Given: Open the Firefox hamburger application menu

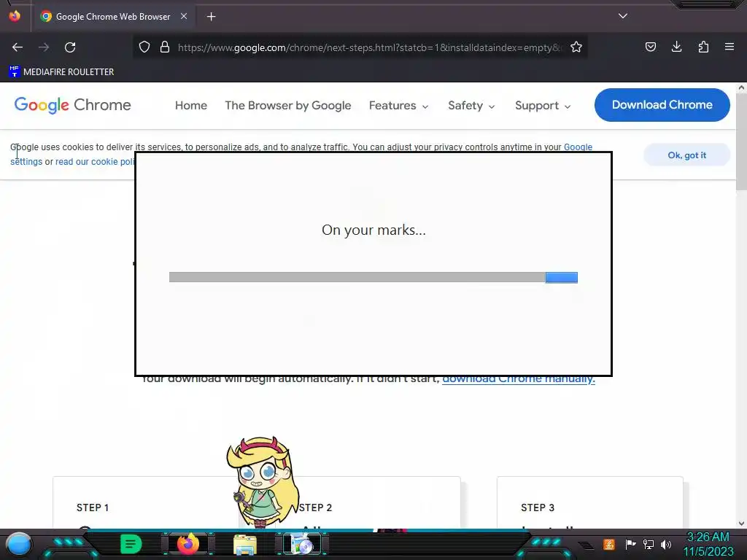Looking at the screenshot, I should (729, 47).
